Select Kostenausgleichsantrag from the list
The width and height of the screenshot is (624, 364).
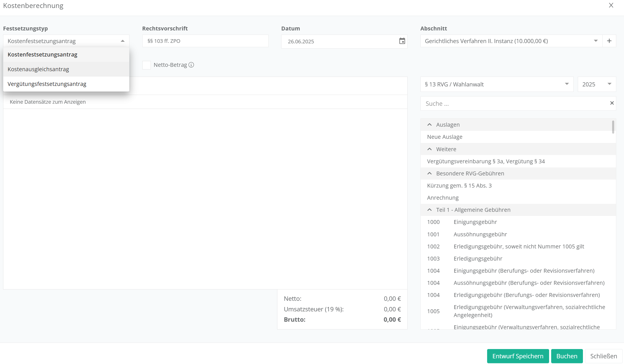(38, 69)
